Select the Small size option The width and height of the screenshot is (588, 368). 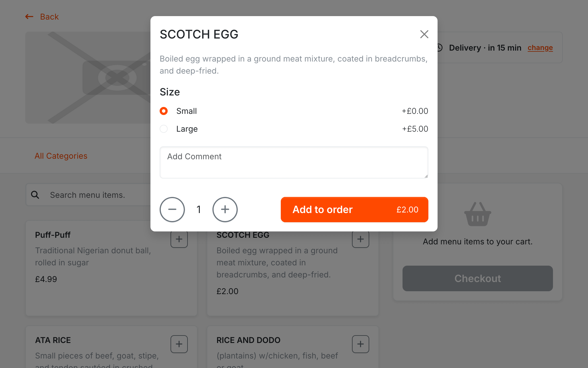tap(164, 111)
